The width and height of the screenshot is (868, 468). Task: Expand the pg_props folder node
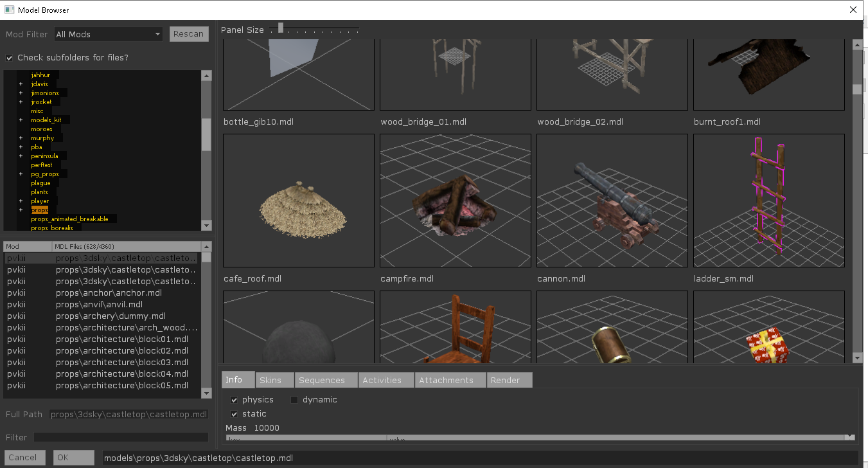[x=21, y=174]
